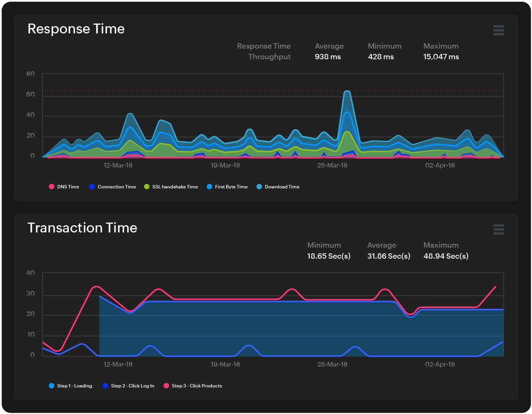Click the Transaction Time panel title

[82, 228]
